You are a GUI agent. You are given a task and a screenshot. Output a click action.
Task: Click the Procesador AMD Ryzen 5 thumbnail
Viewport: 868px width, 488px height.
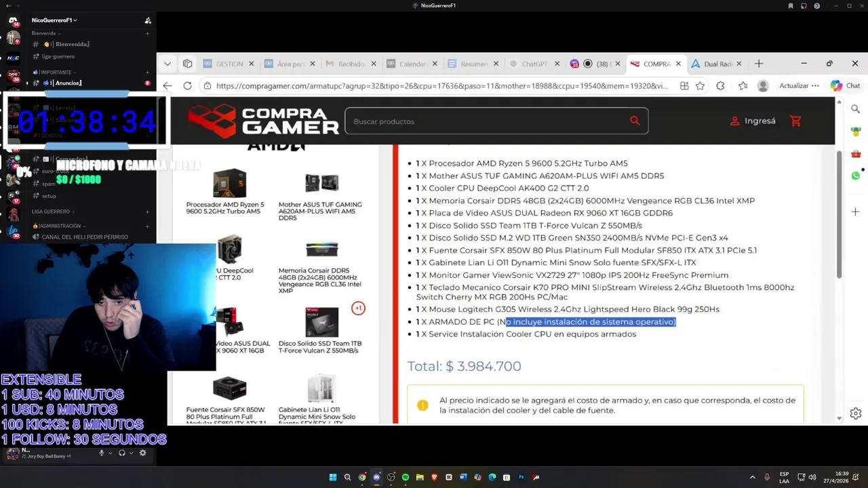[229, 182]
